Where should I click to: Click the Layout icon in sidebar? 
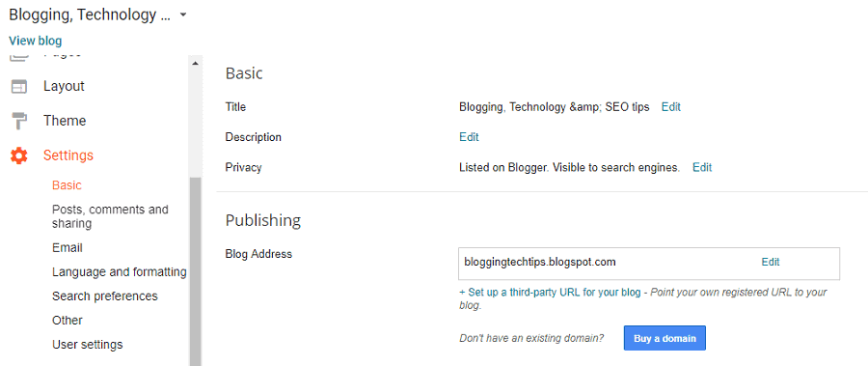point(19,87)
